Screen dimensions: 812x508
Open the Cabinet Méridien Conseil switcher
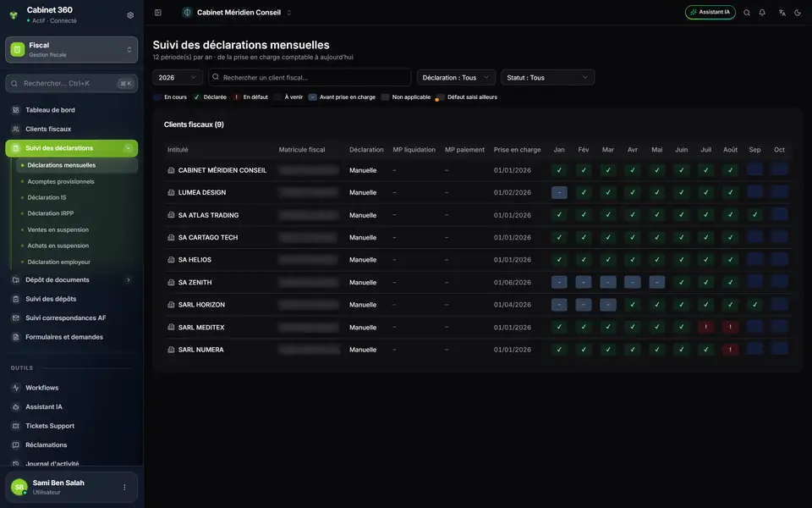tap(237, 13)
